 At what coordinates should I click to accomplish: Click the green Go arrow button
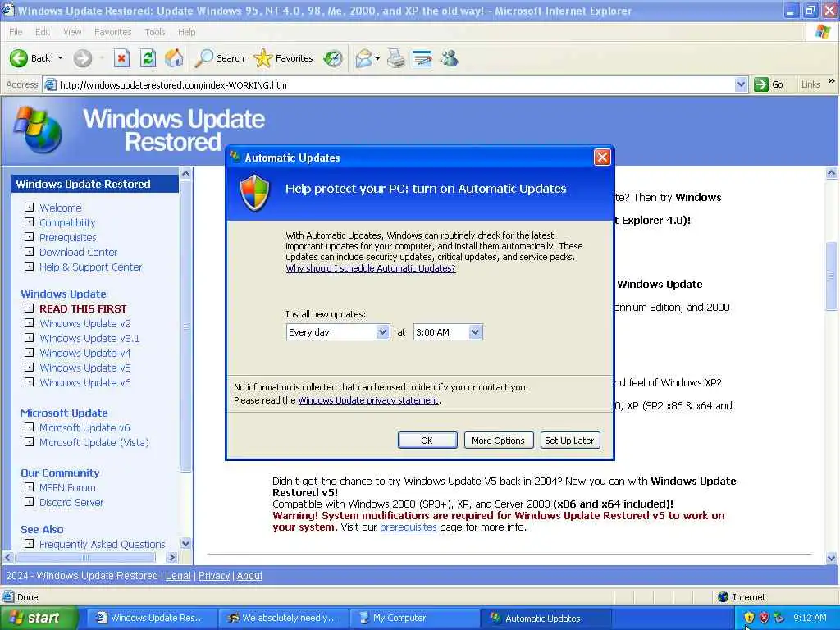[x=760, y=84]
